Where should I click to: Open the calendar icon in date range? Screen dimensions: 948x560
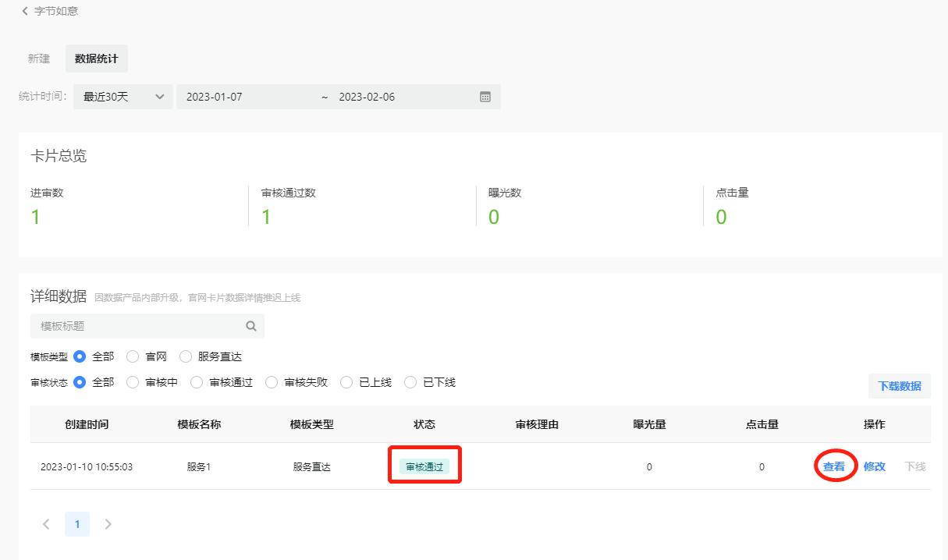485,97
